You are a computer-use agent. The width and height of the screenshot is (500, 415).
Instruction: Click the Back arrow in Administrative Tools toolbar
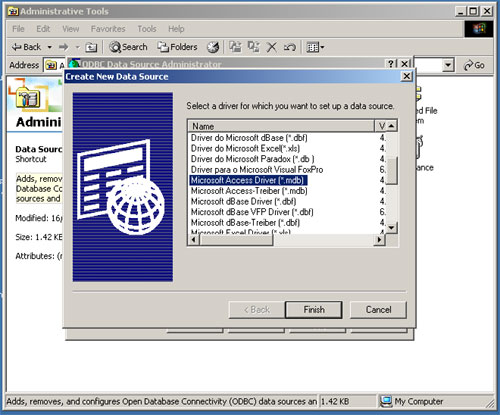pos(26,47)
